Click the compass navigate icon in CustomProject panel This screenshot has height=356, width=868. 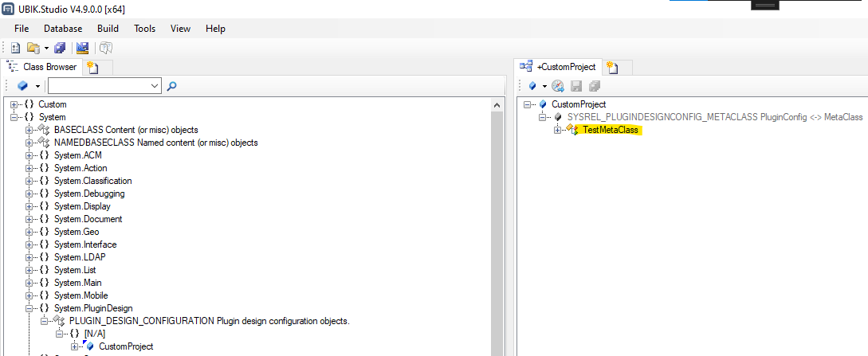pos(558,86)
